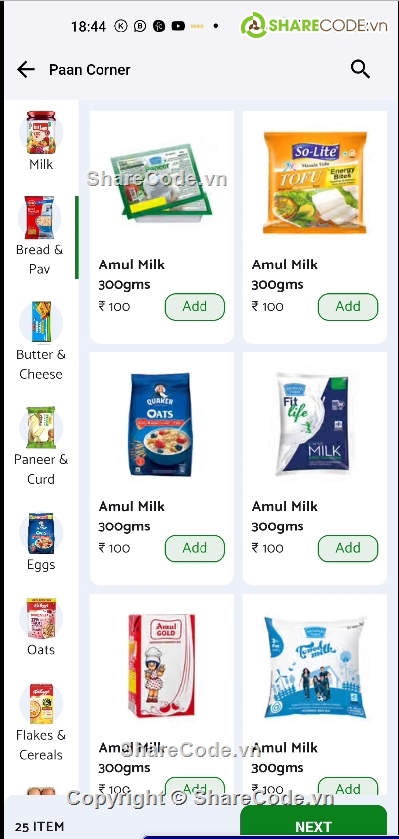View the Toned Milk pouch image
The height and width of the screenshot is (839, 399).
315,667
